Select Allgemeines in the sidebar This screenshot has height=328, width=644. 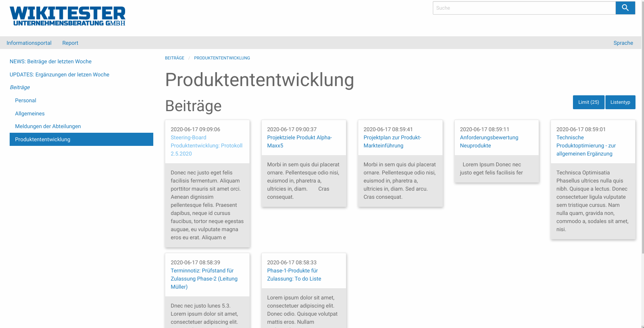pyautogui.click(x=30, y=113)
